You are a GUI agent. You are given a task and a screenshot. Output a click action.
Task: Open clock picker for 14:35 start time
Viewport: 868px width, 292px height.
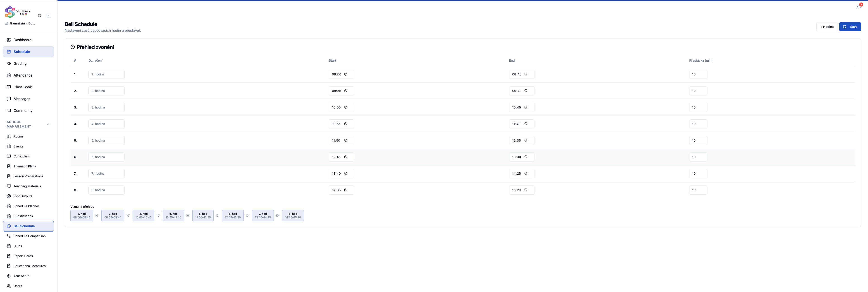click(345, 190)
